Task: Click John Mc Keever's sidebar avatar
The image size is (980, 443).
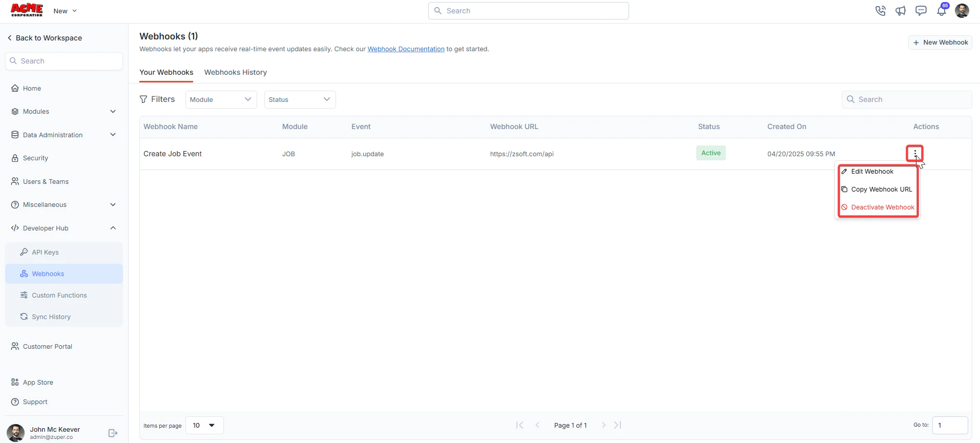Action: coord(15,433)
